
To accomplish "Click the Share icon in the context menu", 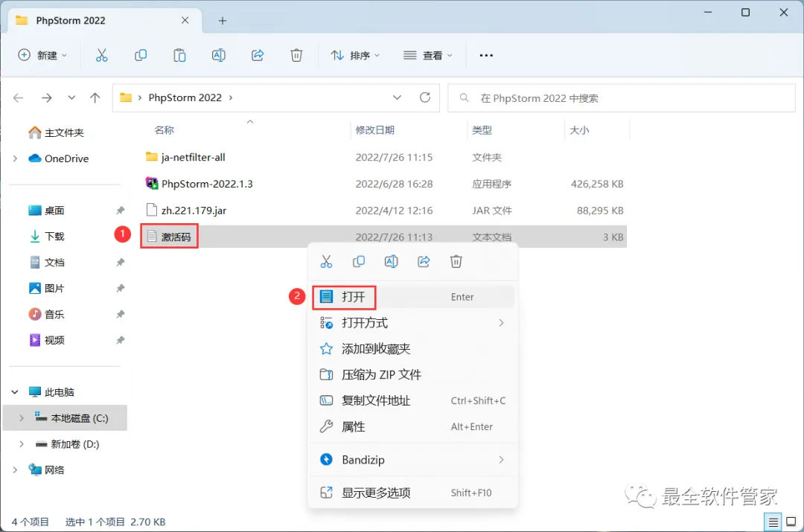I will (x=424, y=262).
